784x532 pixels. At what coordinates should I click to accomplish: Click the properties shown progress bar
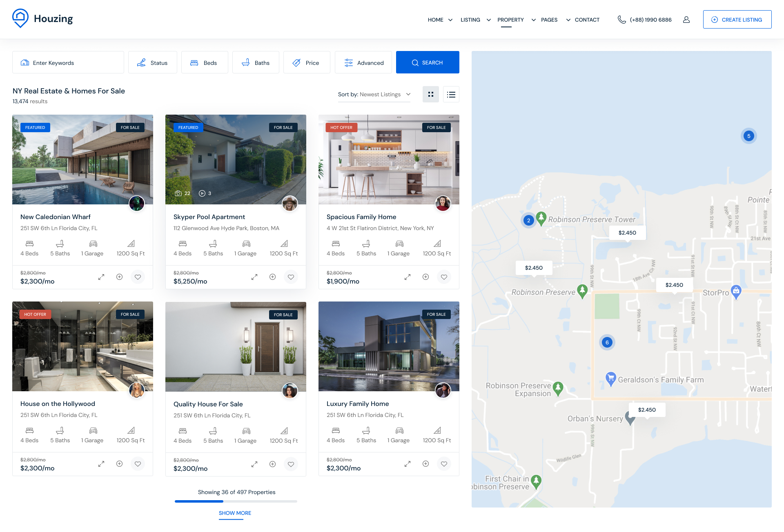point(236,501)
